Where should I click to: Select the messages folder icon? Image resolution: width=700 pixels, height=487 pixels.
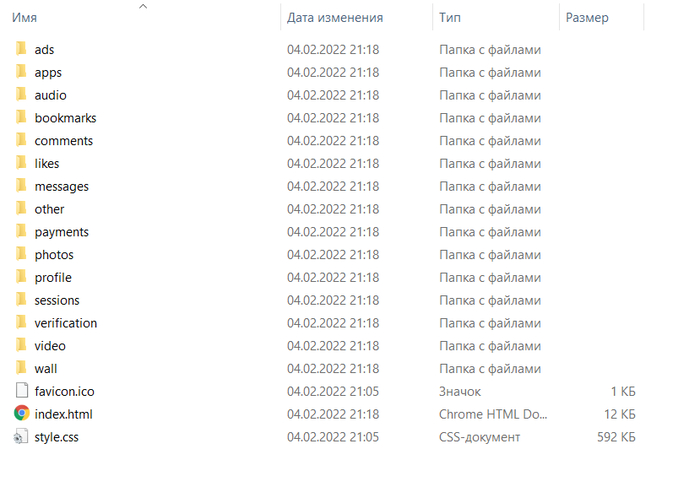pyautogui.click(x=21, y=185)
